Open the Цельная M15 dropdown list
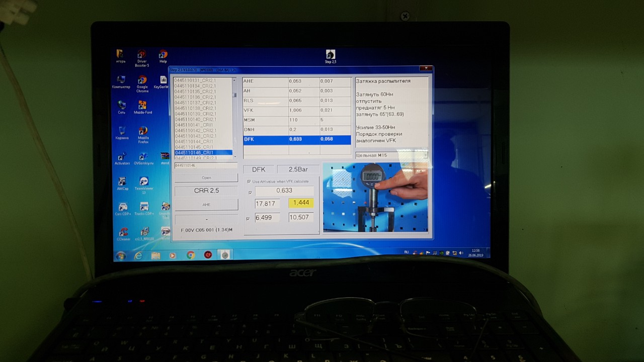The width and height of the screenshot is (644, 362). tap(427, 155)
